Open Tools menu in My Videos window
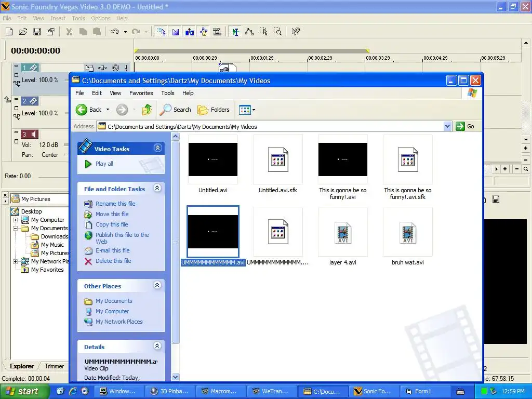Screen dimensions: 532x399 pyautogui.click(x=168, y=93)
